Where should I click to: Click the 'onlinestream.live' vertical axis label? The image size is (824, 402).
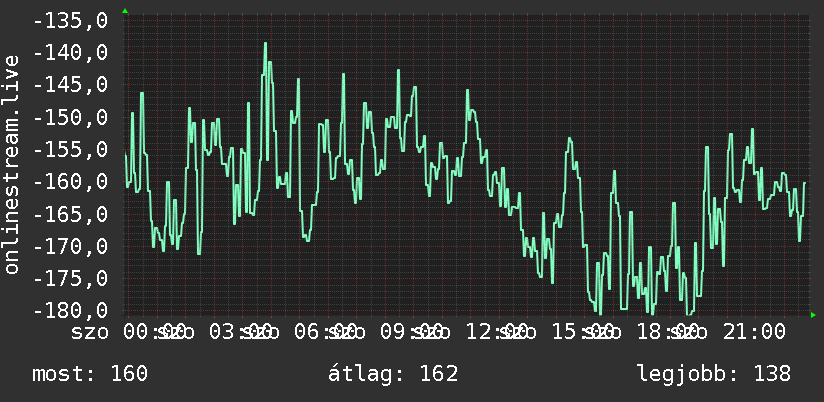[11, 164]
